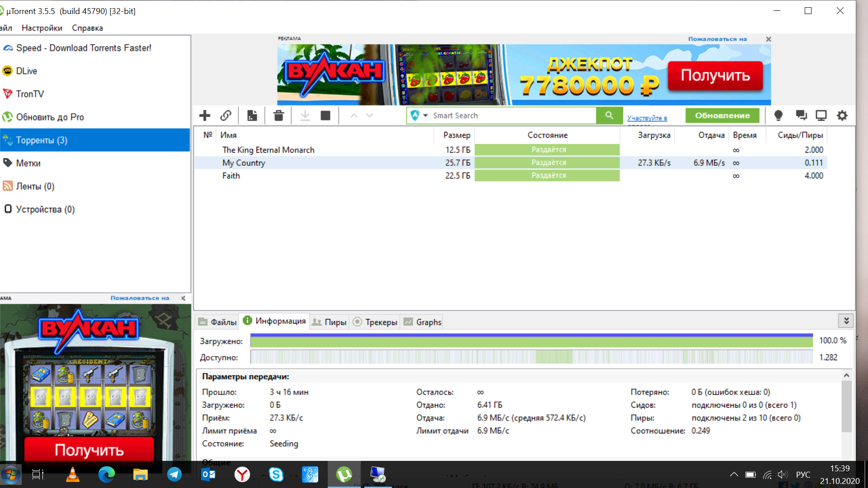Click Получить button in top banner ad
868x488 pixels.
pyautogui.click(x=715, y=75)
